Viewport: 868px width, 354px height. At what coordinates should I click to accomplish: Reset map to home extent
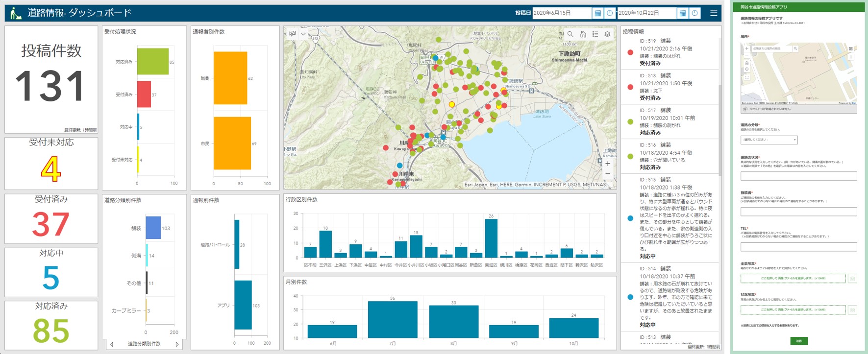pos(583,34)
